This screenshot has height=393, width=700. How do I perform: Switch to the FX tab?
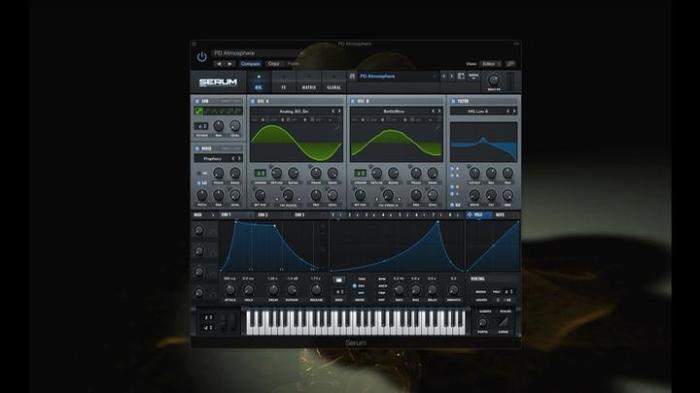click(x=283, y=83)
